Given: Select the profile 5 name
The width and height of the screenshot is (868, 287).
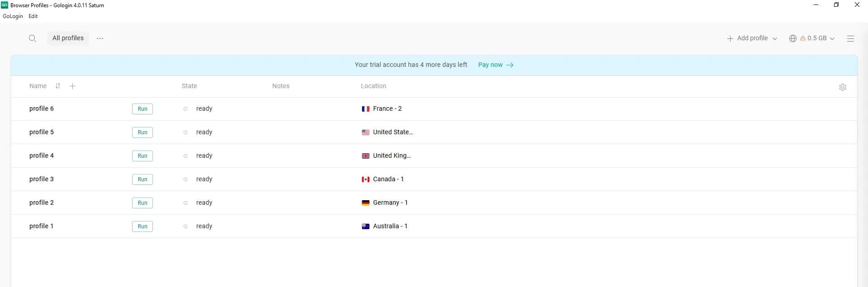Looking at the screenshot, I should (x=42, y=132).
